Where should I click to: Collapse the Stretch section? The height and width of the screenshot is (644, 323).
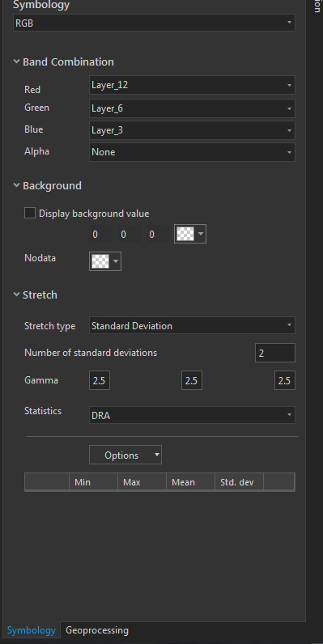[x=16, y=294]
